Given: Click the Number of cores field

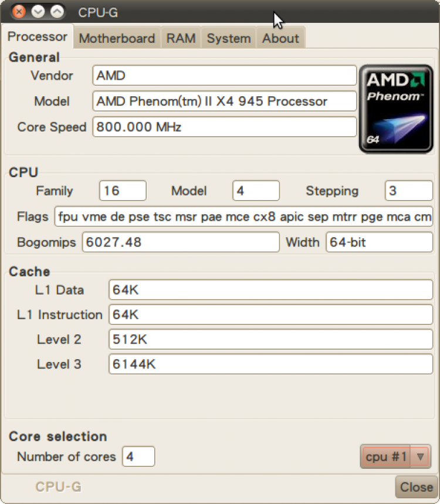Looking at the screenshot, I should pos(138,456).
